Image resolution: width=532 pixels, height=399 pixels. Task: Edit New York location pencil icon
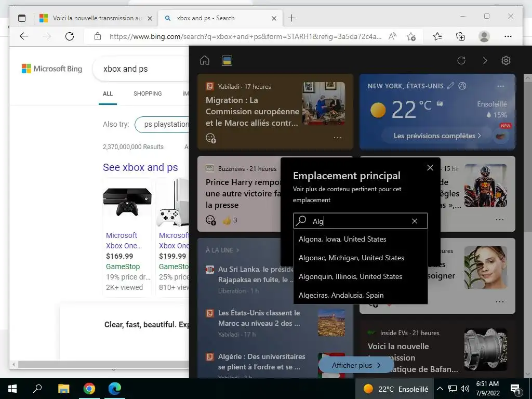point(450,86)
